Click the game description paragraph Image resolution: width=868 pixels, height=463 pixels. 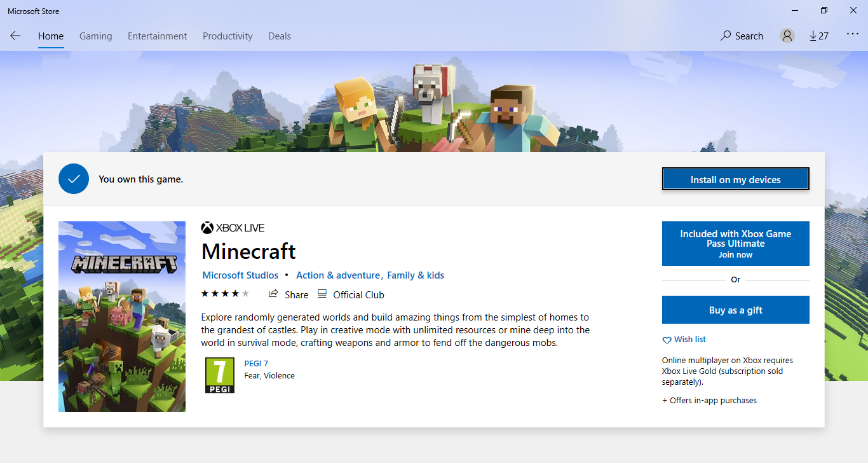click(395, 329)
